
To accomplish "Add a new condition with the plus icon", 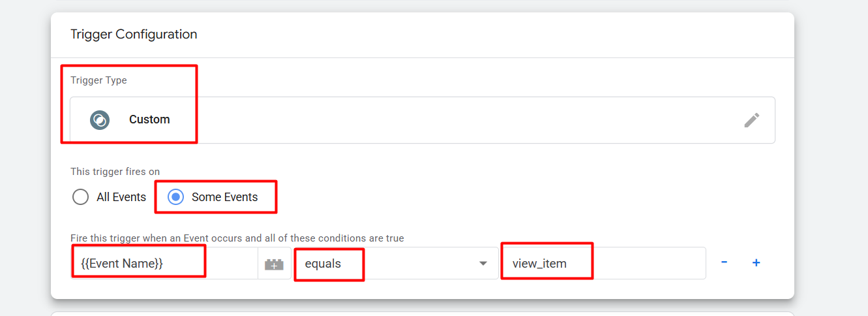I will 756,262.
